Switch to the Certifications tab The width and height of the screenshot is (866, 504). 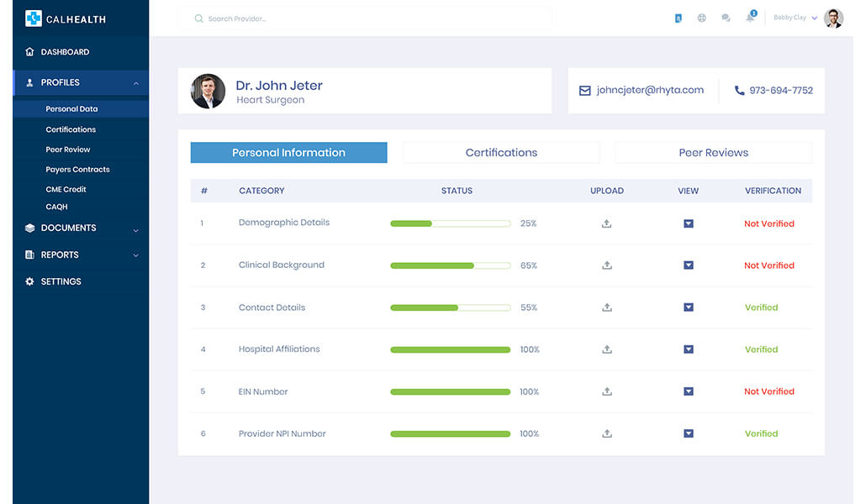[x=501, y=152]
